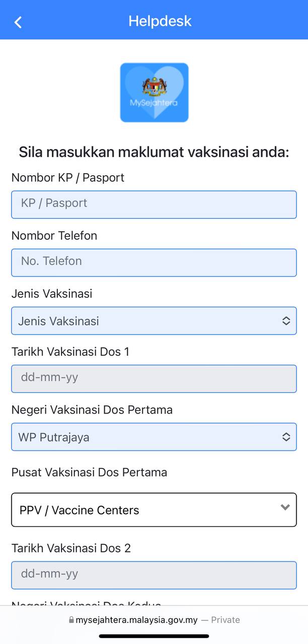The image size is (308, 644).
Task: Click the Jenis Vaksinasi up-down arrows
Action: [286, 321]
